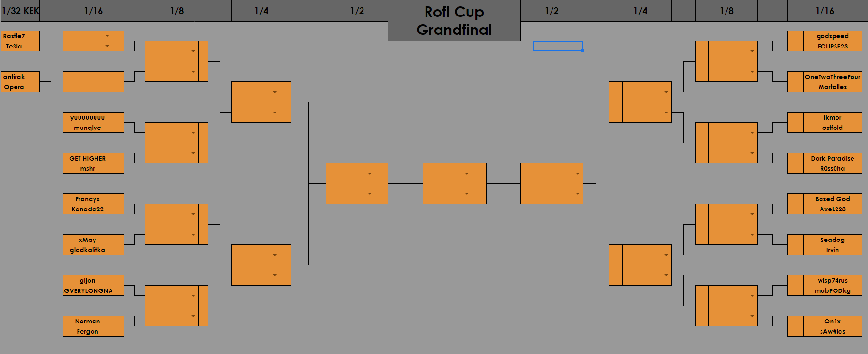Click the empty cell outlined in blue
Screen dimensions: 868x354
[x=557, y=46]
